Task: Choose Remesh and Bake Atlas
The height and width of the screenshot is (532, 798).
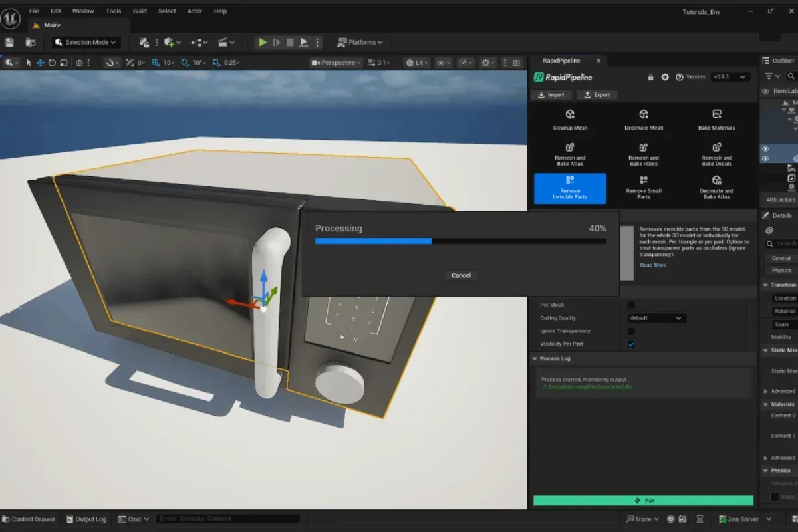Action: [570, 154]
